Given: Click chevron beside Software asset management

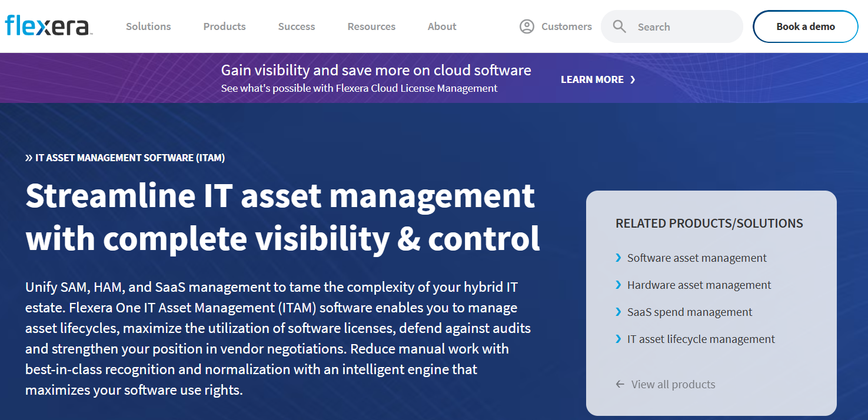Looking at the screenshot, I should (618, 258).
